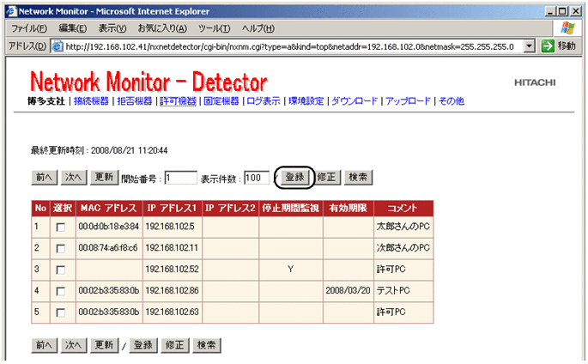Click the 開始番号 input field
588x364 pixels.
pos(181,178)
